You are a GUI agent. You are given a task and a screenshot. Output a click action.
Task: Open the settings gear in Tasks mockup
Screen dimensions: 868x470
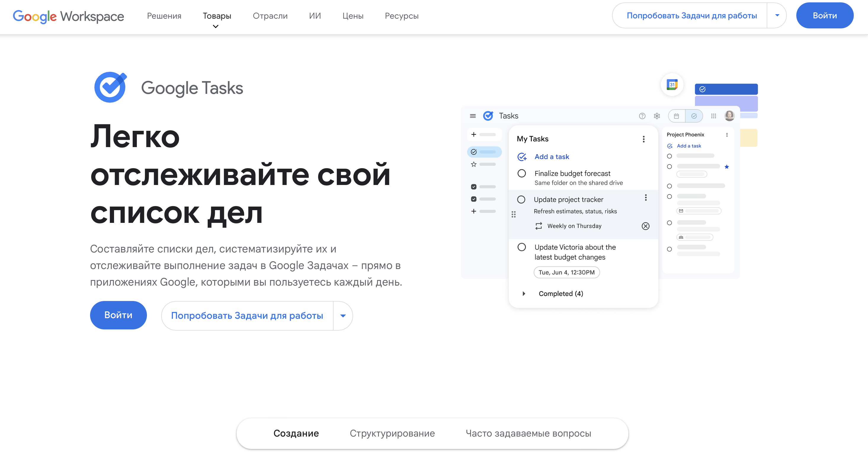point(657,116)
